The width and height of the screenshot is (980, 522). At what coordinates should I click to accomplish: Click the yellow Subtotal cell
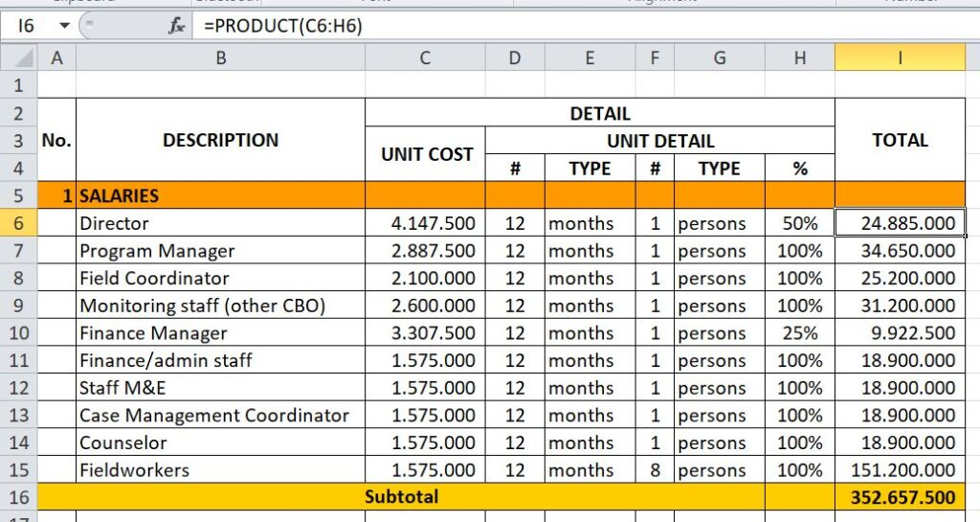[401, 497]
